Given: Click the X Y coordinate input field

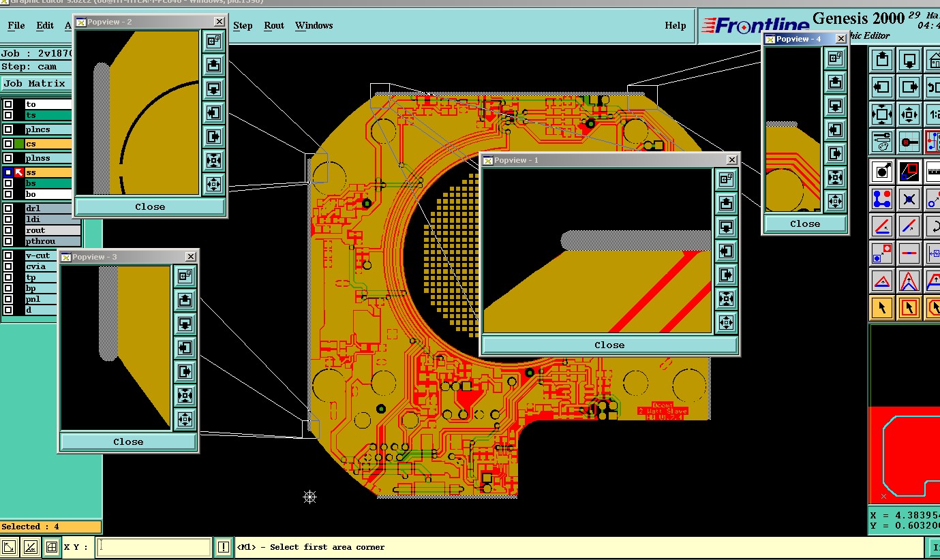Looking at the screenshot, I should [153, 547].
